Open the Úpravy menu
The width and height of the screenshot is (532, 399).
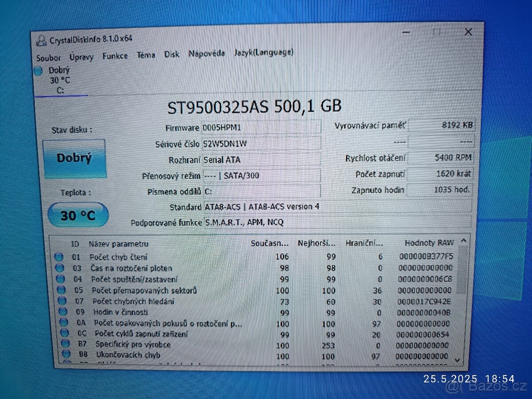[x=81, y=57]
